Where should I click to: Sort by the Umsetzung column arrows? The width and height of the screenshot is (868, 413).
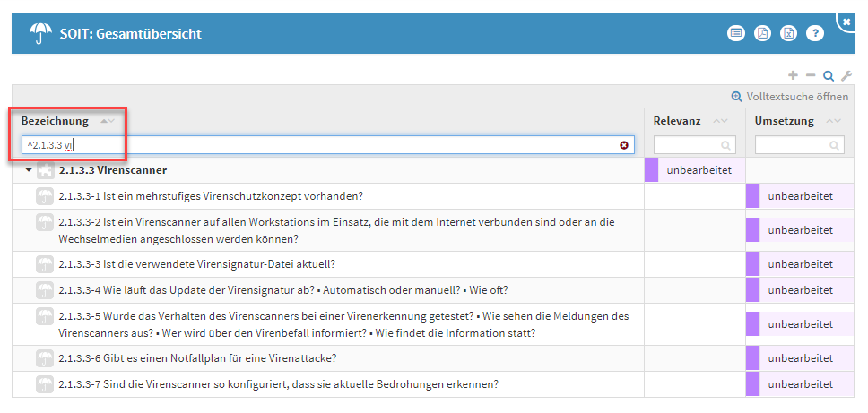click(833, 121)
